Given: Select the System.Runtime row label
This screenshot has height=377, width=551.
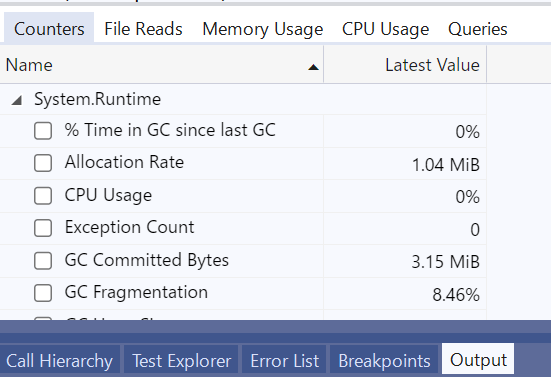Looking at the screenshot, I should pos(98,99).
